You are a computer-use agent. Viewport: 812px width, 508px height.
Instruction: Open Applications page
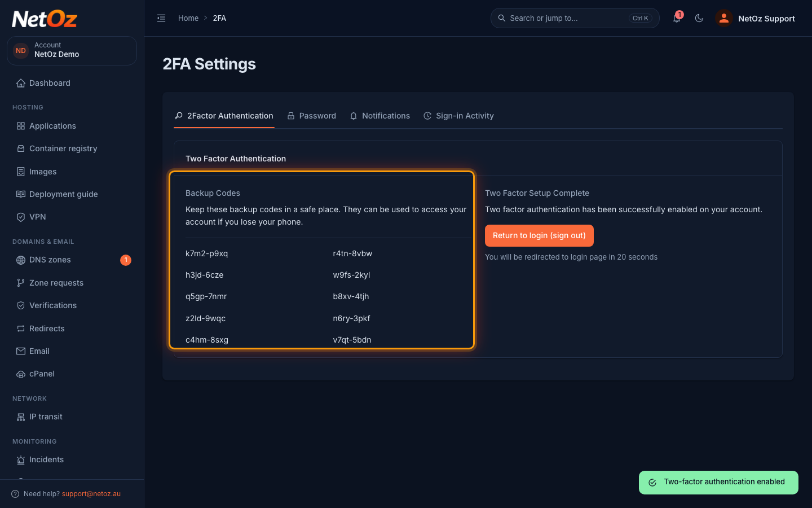(x=72, y=126)
